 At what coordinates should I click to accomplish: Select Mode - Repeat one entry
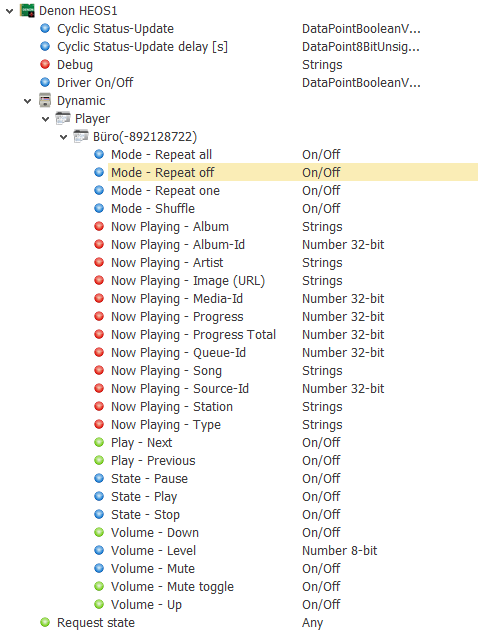165,191
